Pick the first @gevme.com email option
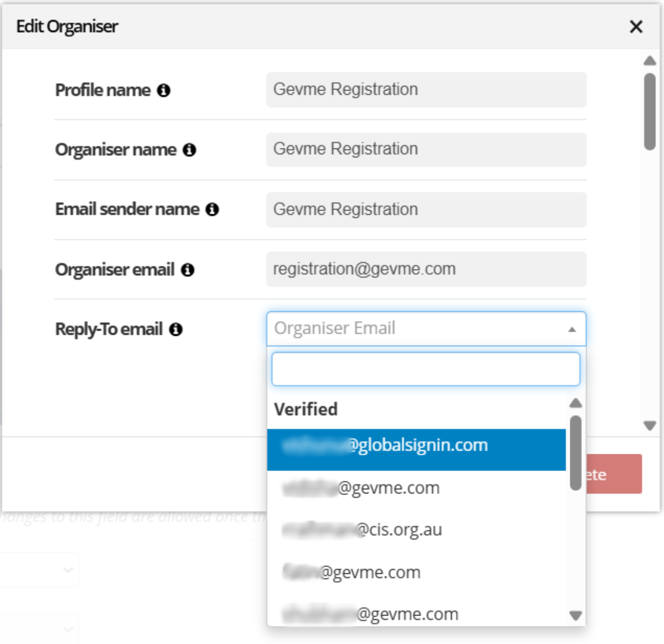This screenshot has height=644, width=664. point(416,488)
